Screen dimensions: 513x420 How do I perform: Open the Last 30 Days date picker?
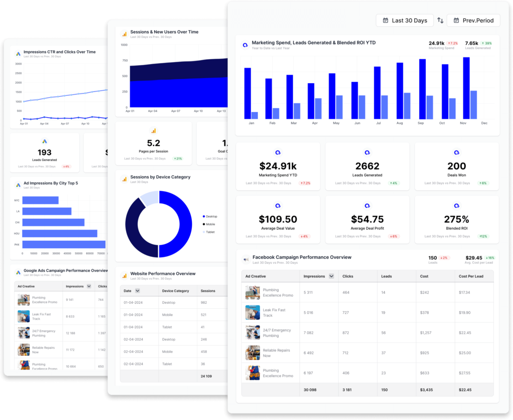pyautogui.click(x=405, y=21)
